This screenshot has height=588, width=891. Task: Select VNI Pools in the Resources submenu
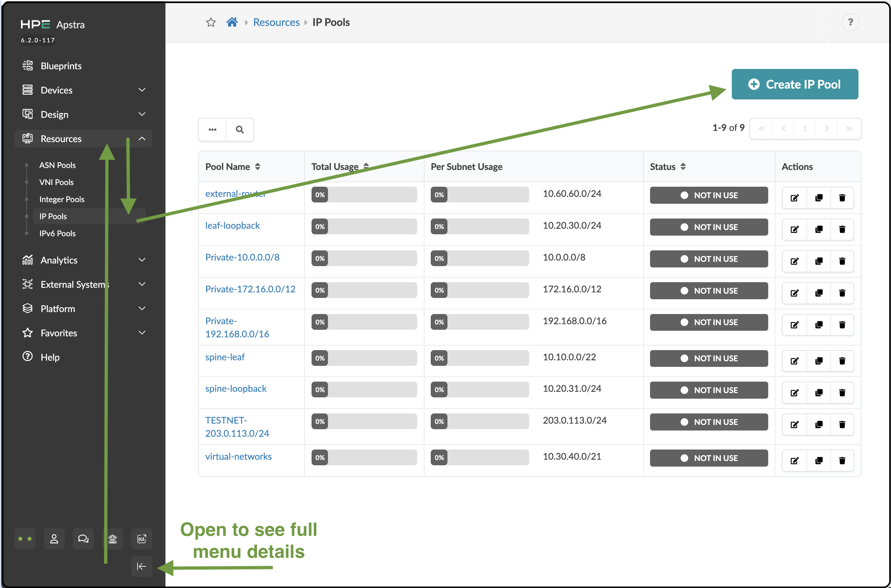(56, 182)
